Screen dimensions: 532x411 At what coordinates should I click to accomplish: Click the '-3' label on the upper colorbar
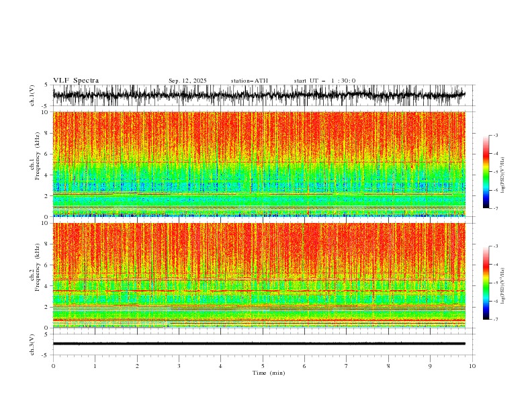[x=496, y=135]
